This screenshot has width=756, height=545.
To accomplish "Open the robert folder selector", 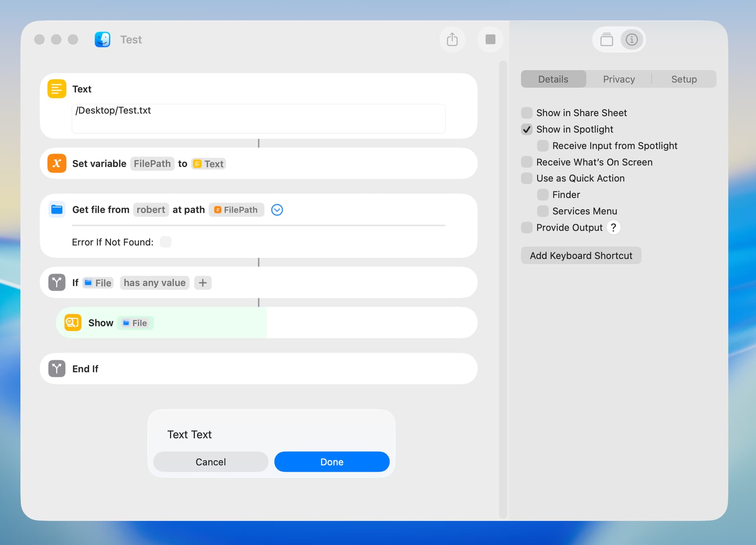I will [151, 210].
